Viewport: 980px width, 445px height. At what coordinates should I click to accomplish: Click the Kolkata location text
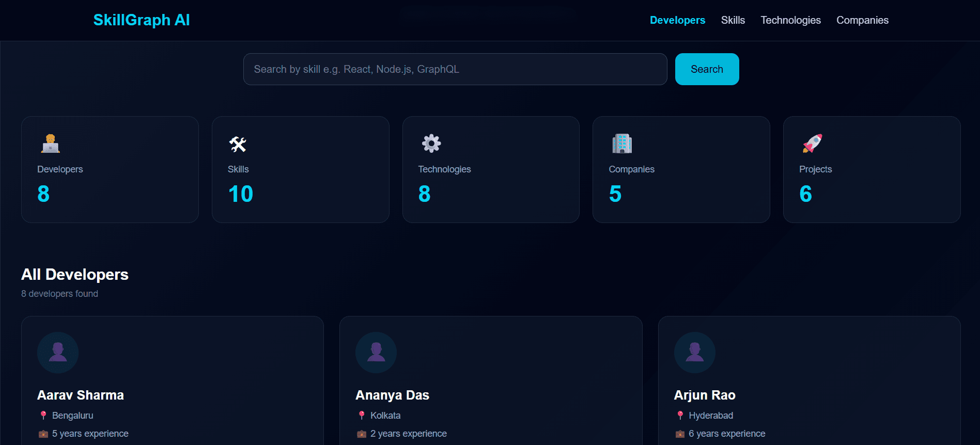(x=385, y=416)
